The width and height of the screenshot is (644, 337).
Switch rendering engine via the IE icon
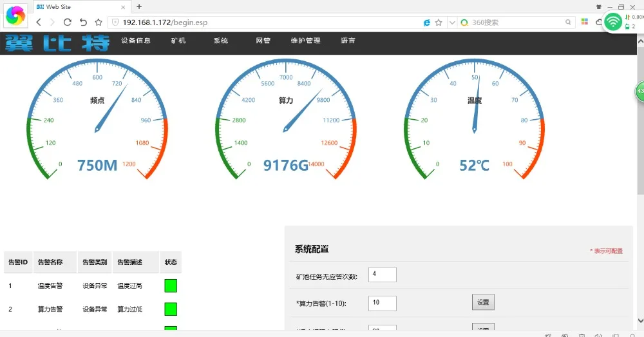(x=427, y=23)
